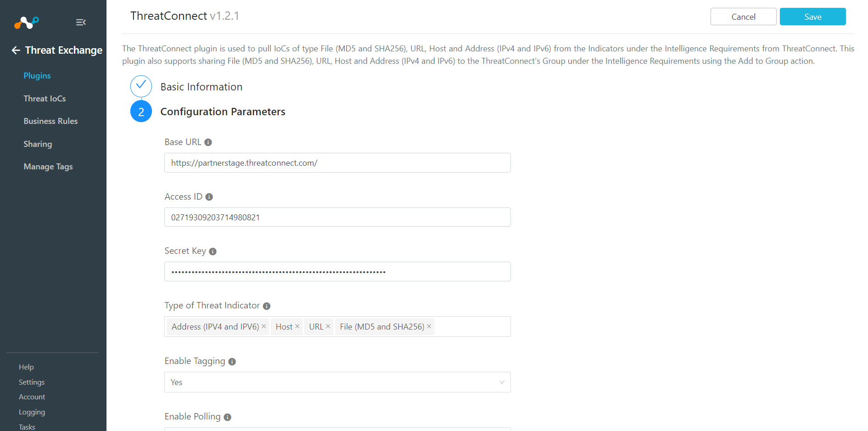Click the Netskope logo icon

point(27,22)
